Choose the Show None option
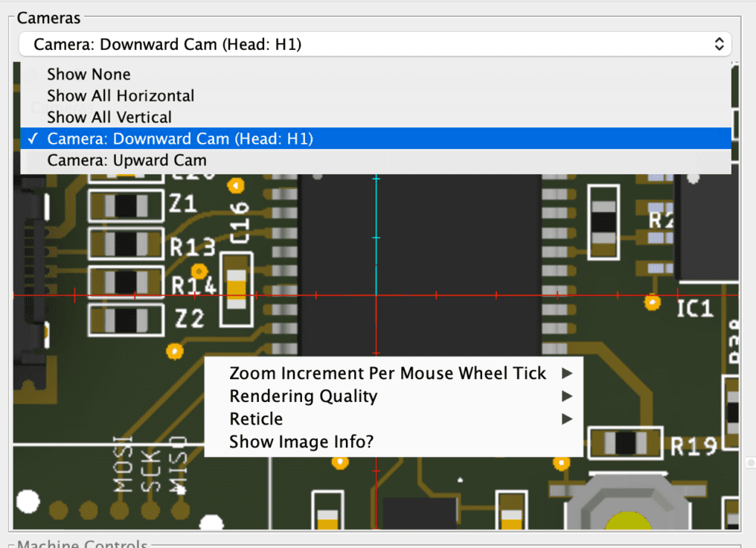 tap(375, 74)
